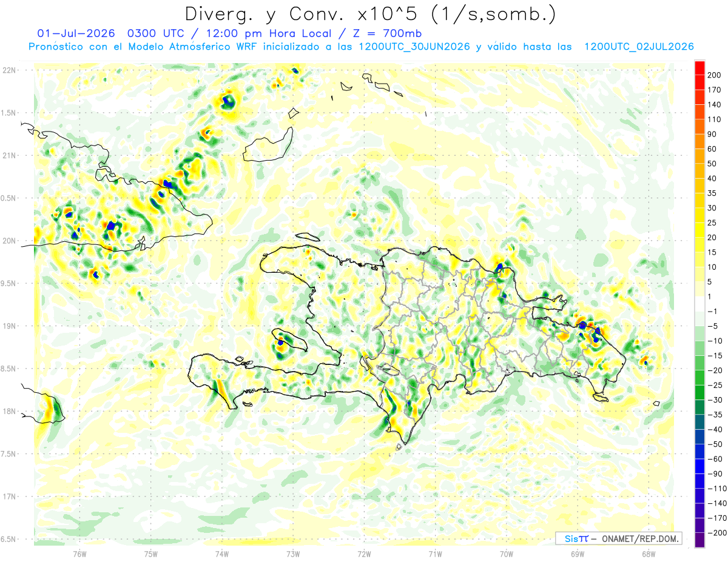Click the '1.5N' latitude label
This screenshot has height=562, width=728.
click(x=8, y=113)
